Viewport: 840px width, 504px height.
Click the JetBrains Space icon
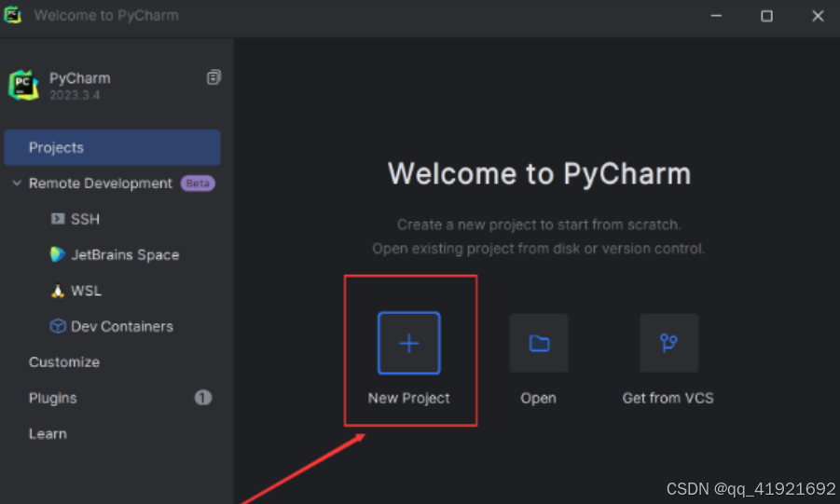click(x=57, y=254)
